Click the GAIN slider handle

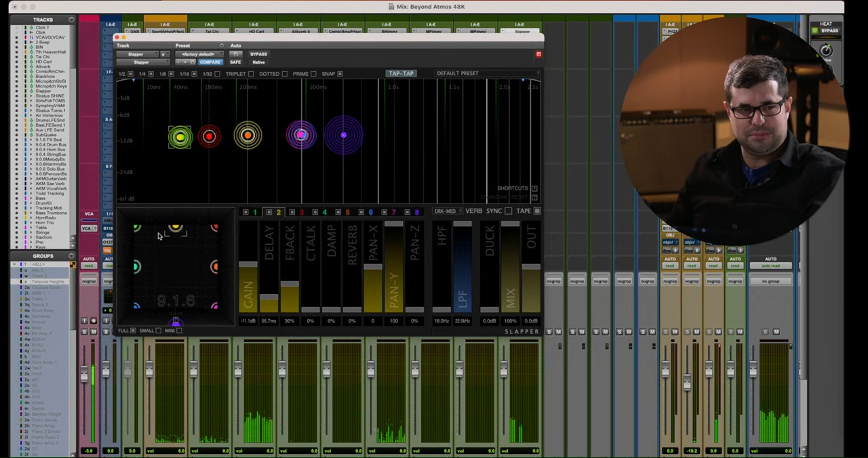click(248, 264)
